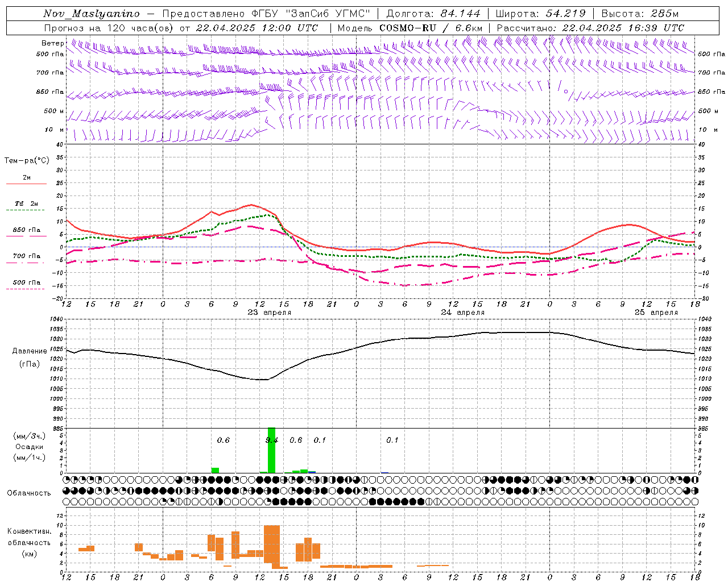Click the computed time 22.04.2025 16:39 UTC
This screenshot has width=728, height=582.
click(623, 27)
